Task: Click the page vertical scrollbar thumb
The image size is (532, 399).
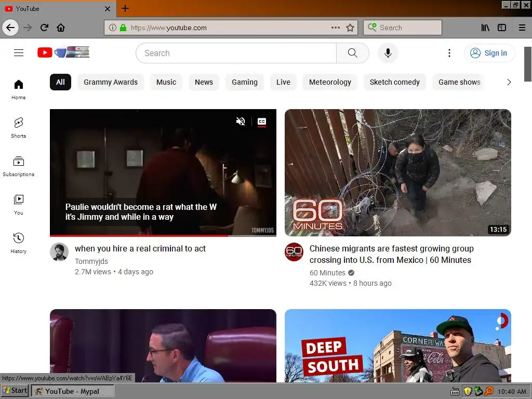Action: tap(528, 64)
